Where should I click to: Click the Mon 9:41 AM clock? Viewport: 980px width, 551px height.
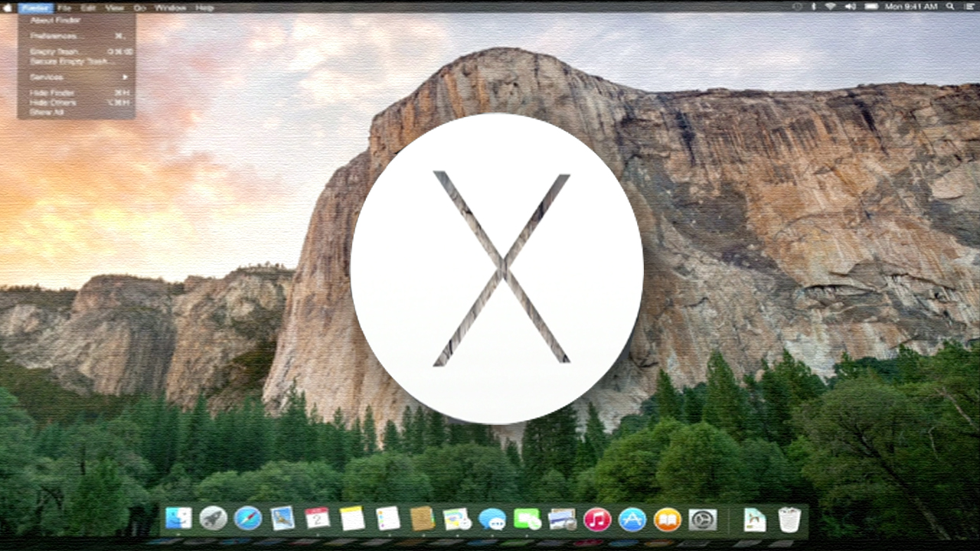click(x=911, y=7)
